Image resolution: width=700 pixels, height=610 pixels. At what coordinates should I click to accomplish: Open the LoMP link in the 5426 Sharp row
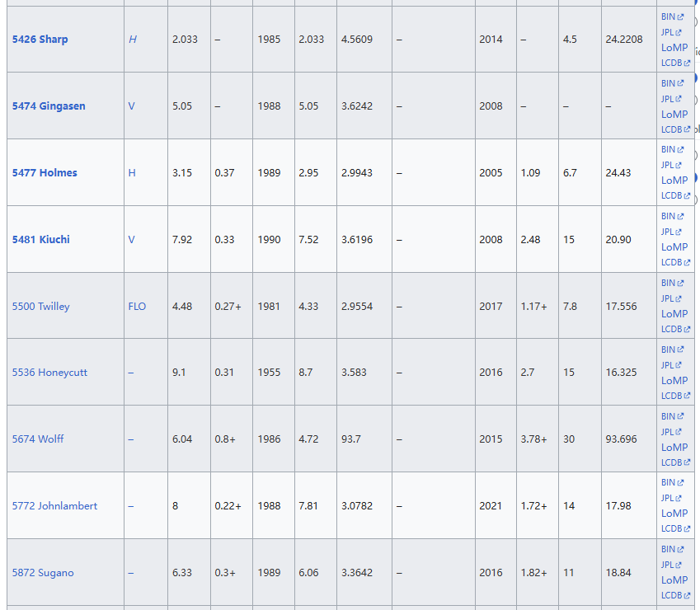point(674,48)
